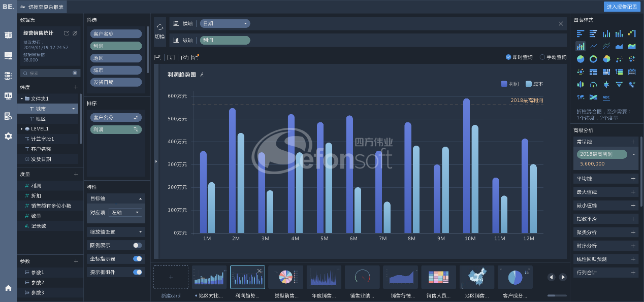Open the 左轴 axis dropdown
The height and width of the screenshot is (302, 644).
(125, 213)
